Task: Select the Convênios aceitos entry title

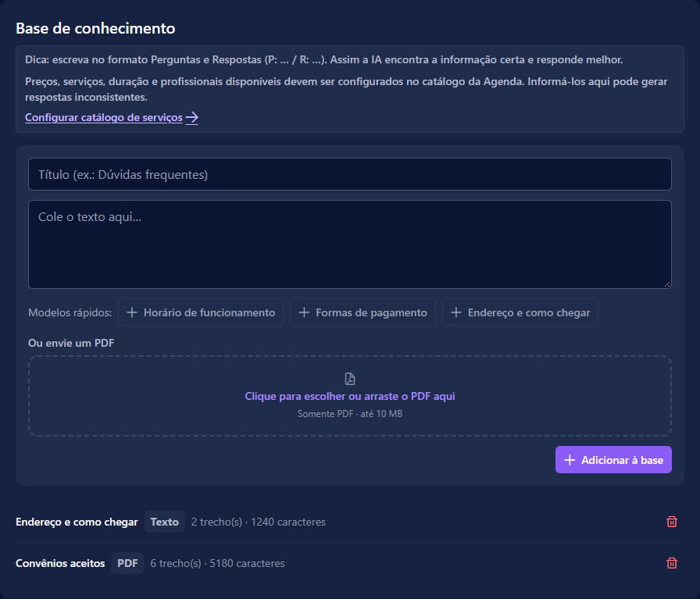Action: [60, 563]
